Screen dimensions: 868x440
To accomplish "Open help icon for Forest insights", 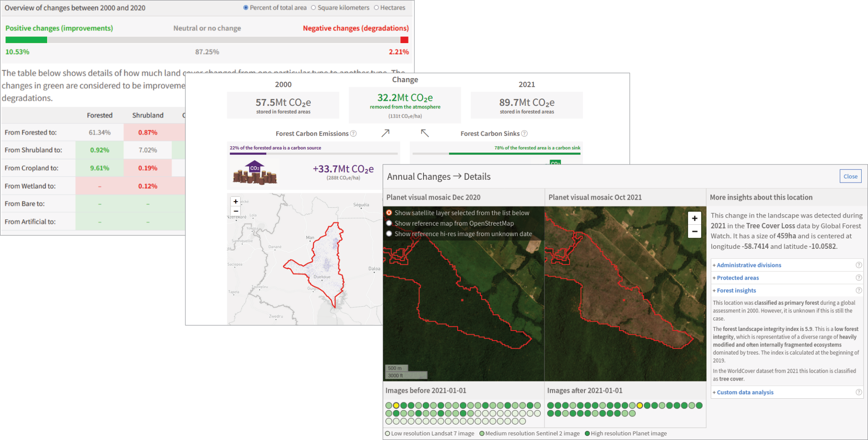I will tap(858, 291).
